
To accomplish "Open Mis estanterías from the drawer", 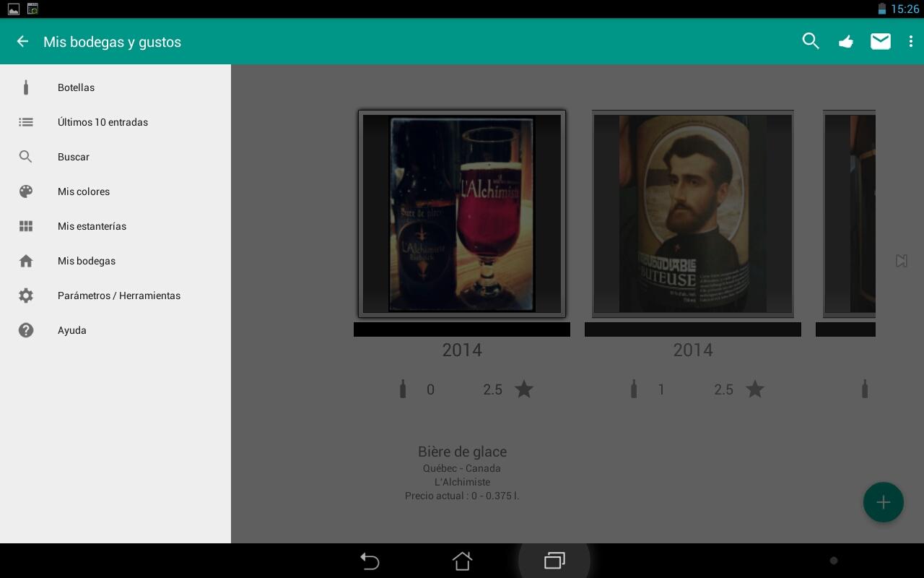I will [x=115, y=226].
